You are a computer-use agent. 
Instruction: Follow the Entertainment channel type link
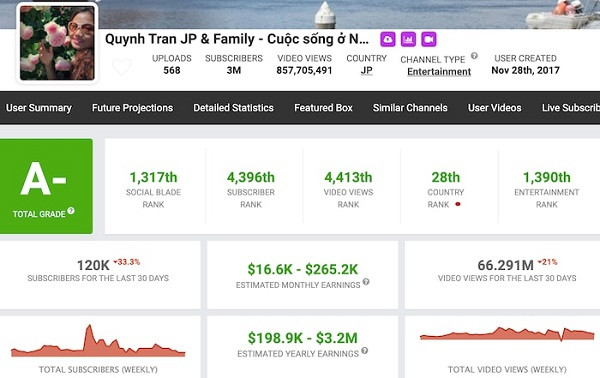(x=439, y=72)
